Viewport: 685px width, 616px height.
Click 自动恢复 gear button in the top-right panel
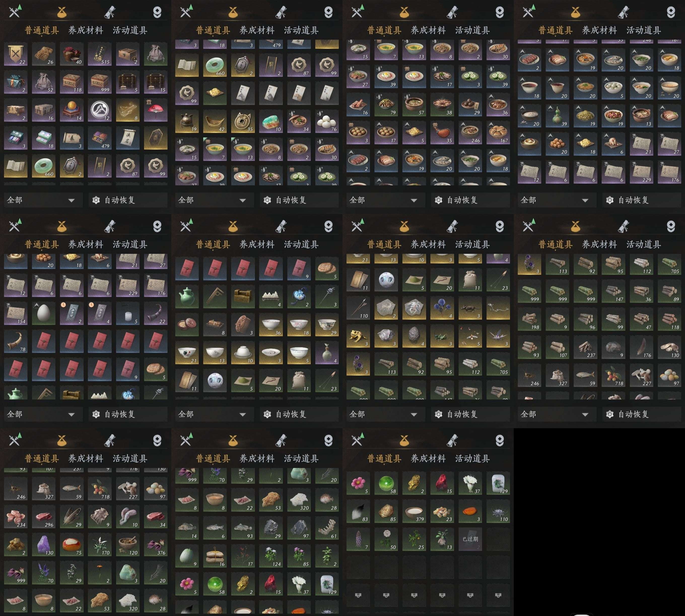point(642,200)
